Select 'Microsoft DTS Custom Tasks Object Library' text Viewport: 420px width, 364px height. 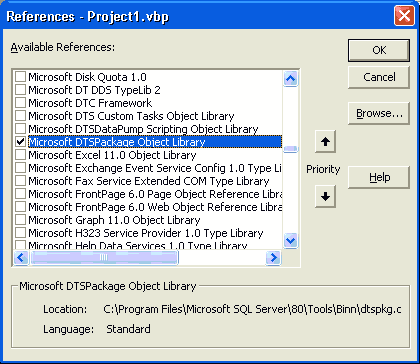click(131, 116)
